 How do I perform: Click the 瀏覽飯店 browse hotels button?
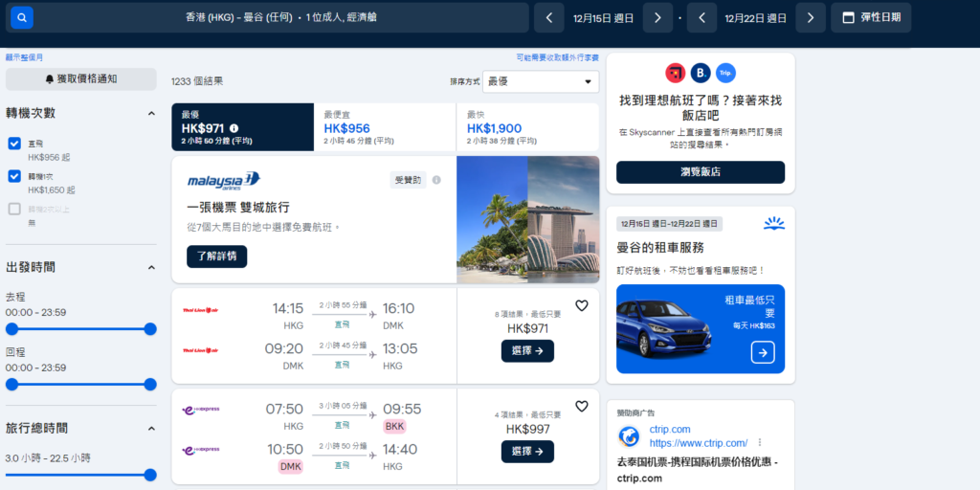point(700,172)
